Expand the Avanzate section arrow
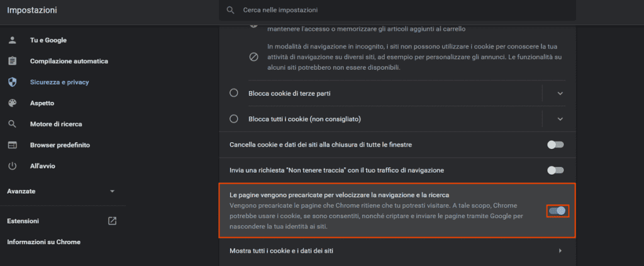The height and width of the screenshot is (266, 644). (x=112, y=191)
